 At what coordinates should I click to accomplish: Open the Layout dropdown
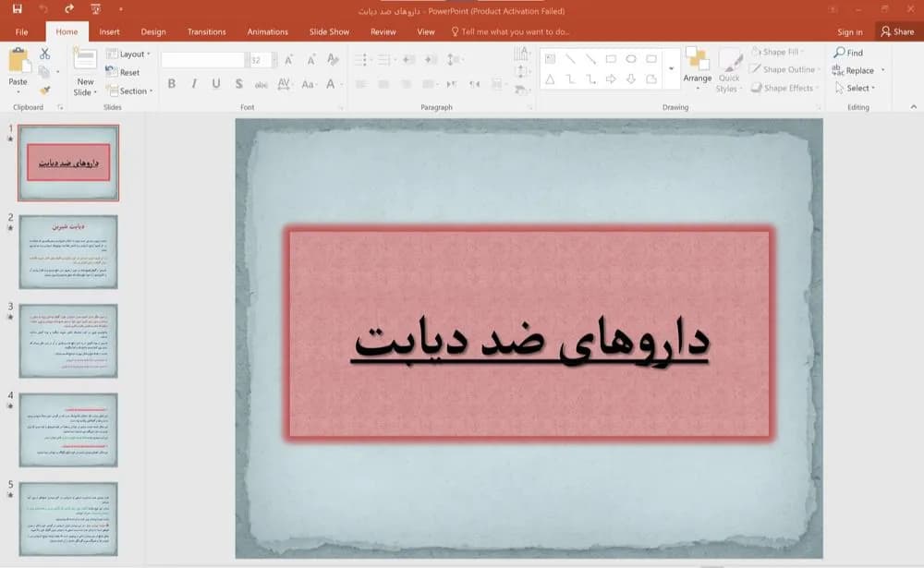point(128,54)
